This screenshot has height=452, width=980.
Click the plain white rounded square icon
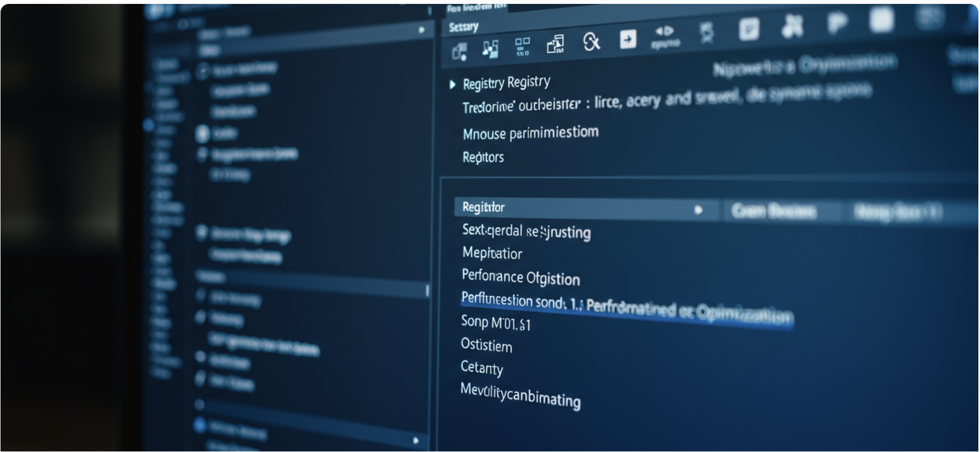(x=881, y=20)
